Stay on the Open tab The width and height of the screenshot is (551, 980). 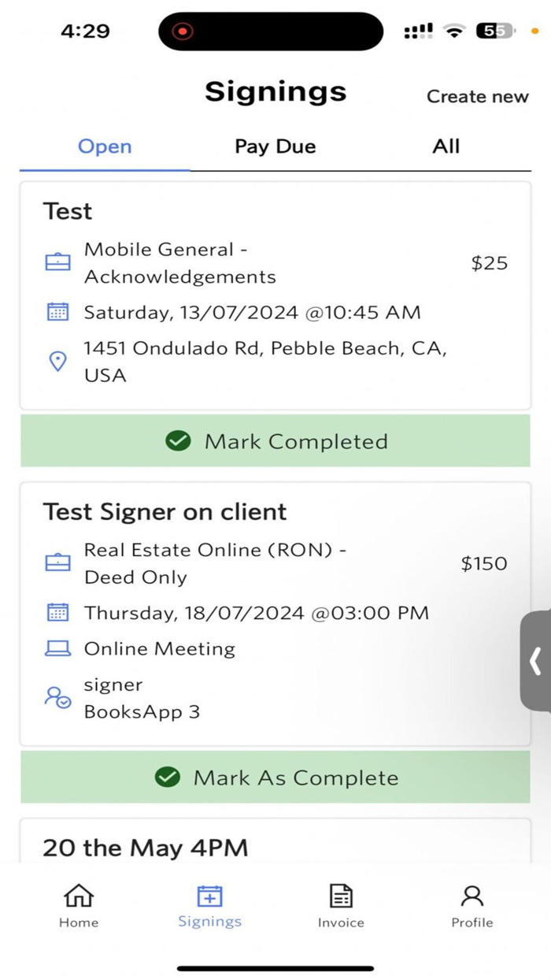tap(105, 146)
